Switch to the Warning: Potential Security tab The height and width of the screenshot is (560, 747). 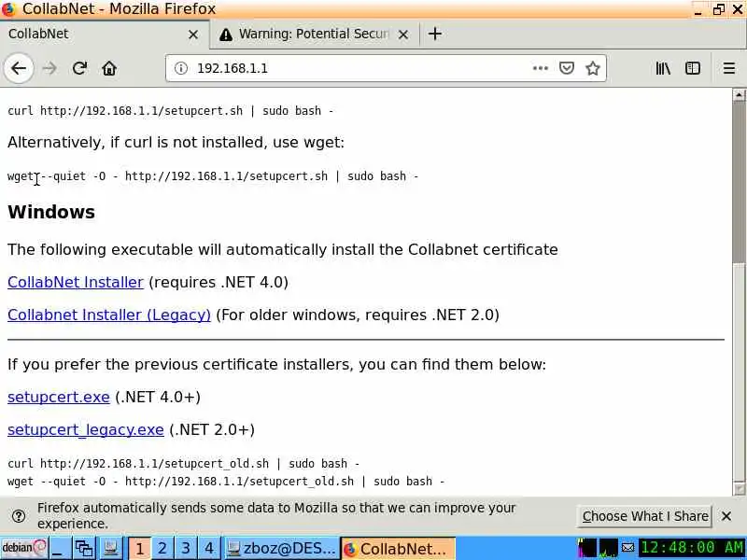tap(315, 35)
